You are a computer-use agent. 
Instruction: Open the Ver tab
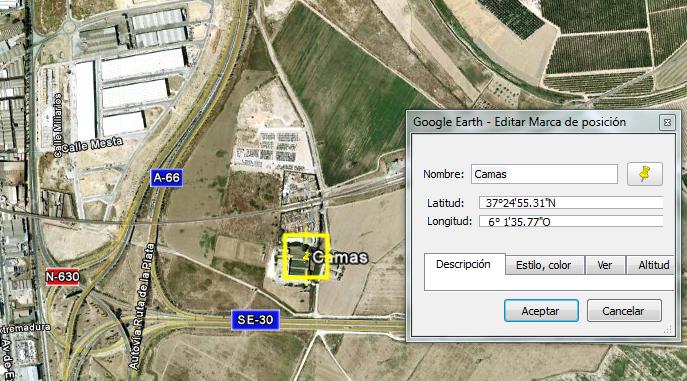click(605, 265)
